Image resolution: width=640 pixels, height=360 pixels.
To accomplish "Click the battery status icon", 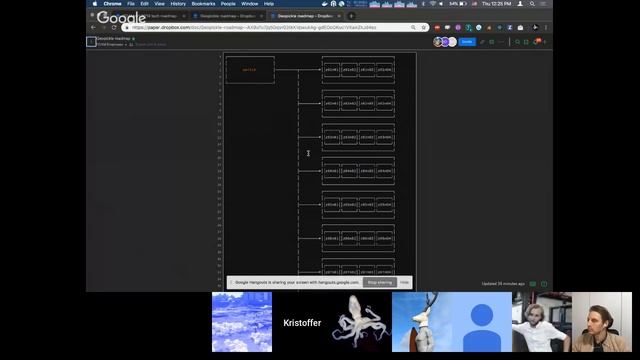I will [463, 4].
